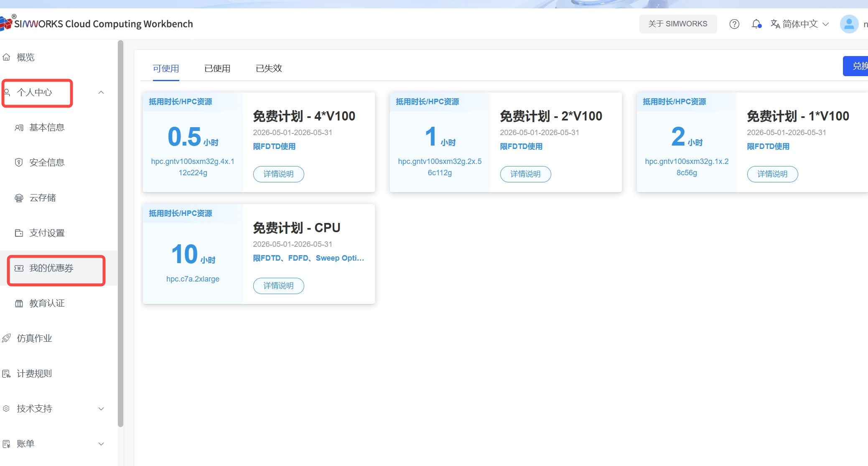Image resolution: width=868 pixels, height=466 pixels.
Task: Click hpc.gntv100sxm32g.4x.112c224g resource text
Action: [193, 167]
